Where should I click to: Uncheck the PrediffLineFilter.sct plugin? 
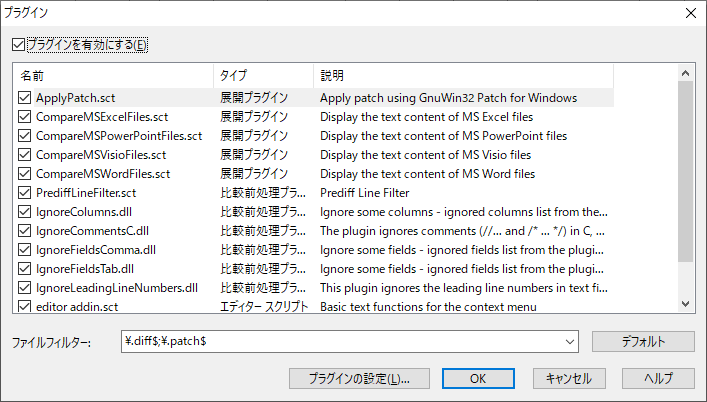pyautogui.click(x=24, y=193)
